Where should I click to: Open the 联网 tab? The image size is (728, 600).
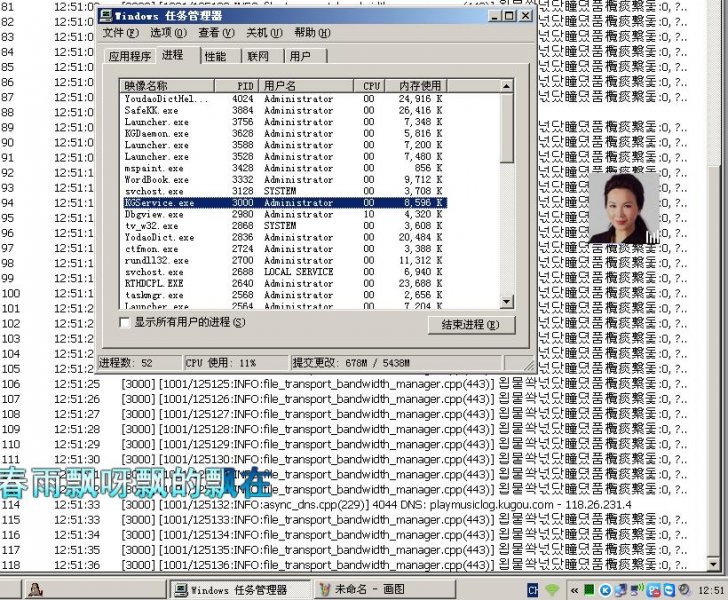point(263,57)
